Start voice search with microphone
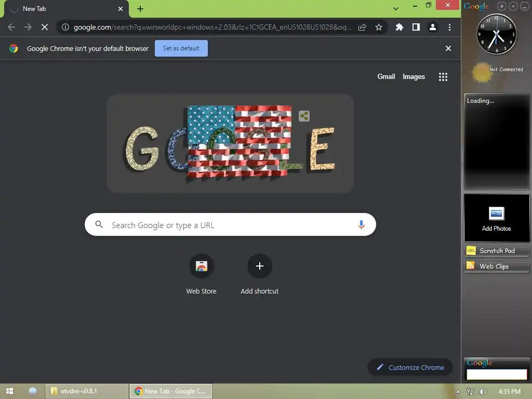 [x=362, y=224]
